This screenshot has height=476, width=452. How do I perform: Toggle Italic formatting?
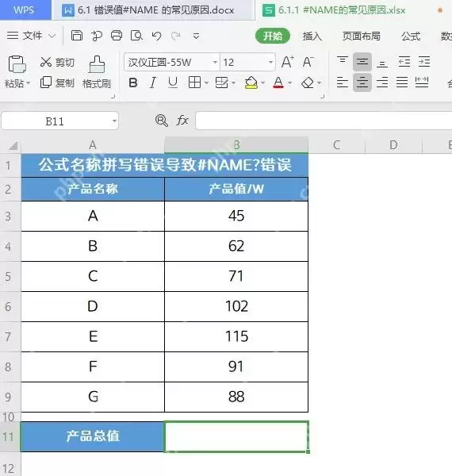pos(153,83)
